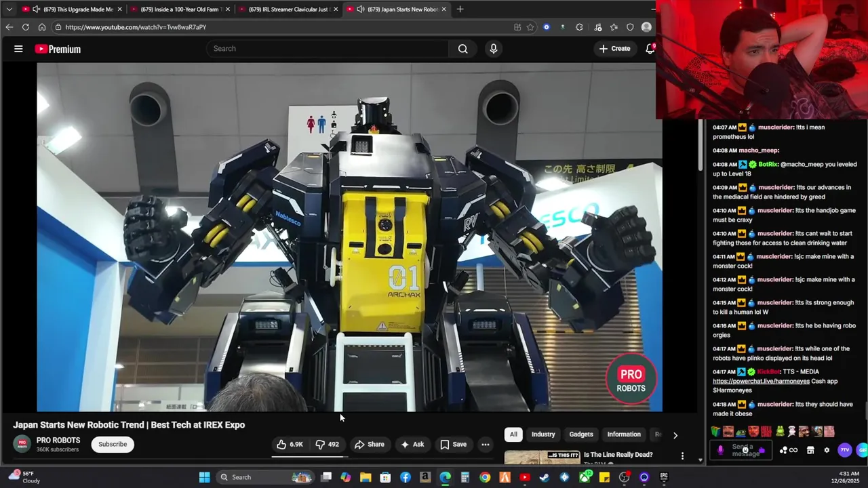Subscribe to PRO ROBOTS channel
This screenshot has width=868, height=488.
[x=113, y=445]
